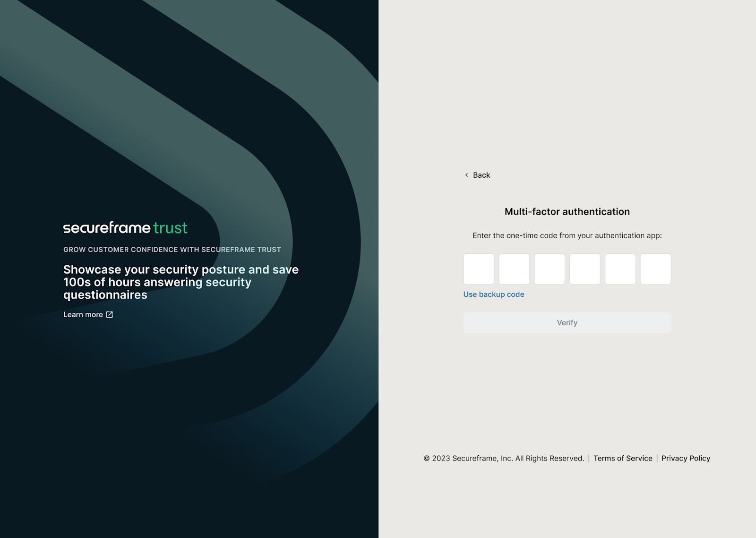Click the Secureframe trust logo
Viewport: 756px width, 538px height.
pyautogui.click(x=125, y=228)
